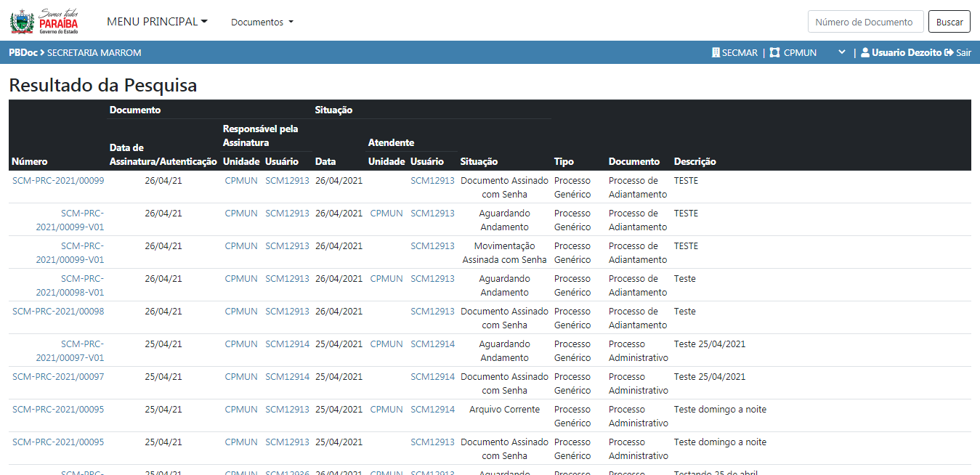Open the MENU PRINCIPAL dropdown

157,22
